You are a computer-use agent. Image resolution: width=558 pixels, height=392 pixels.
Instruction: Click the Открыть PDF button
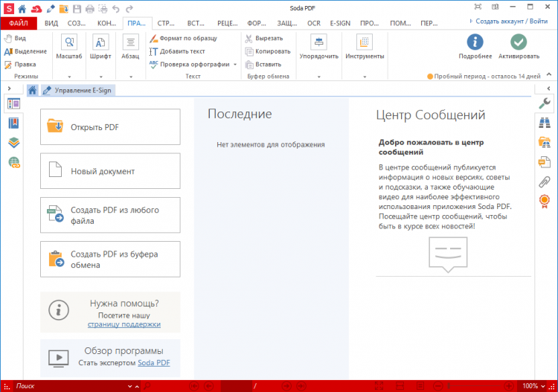[x=110, y=127]
